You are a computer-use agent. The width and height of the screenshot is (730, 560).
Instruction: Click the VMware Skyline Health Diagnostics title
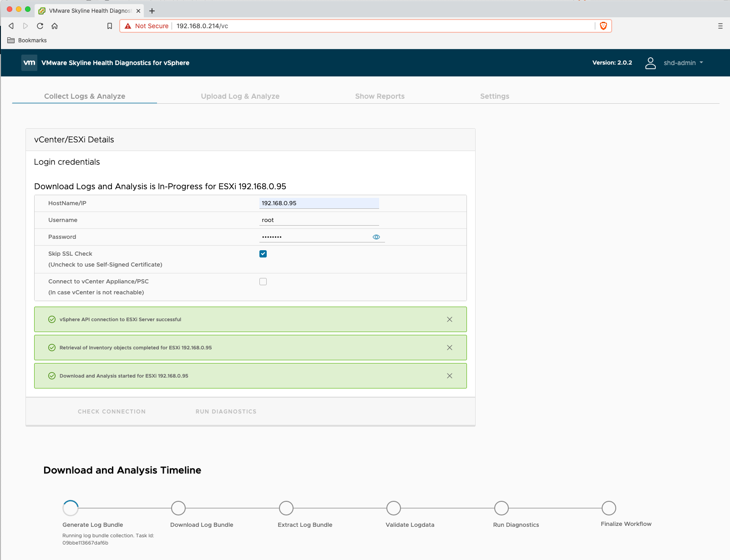coord(115,63)
